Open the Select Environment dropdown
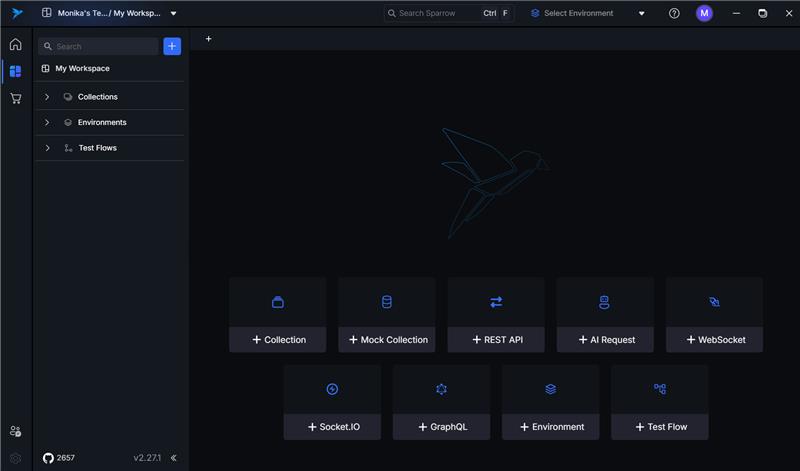The height and width of the screenshot is (471, 800). tap(588, 13)
